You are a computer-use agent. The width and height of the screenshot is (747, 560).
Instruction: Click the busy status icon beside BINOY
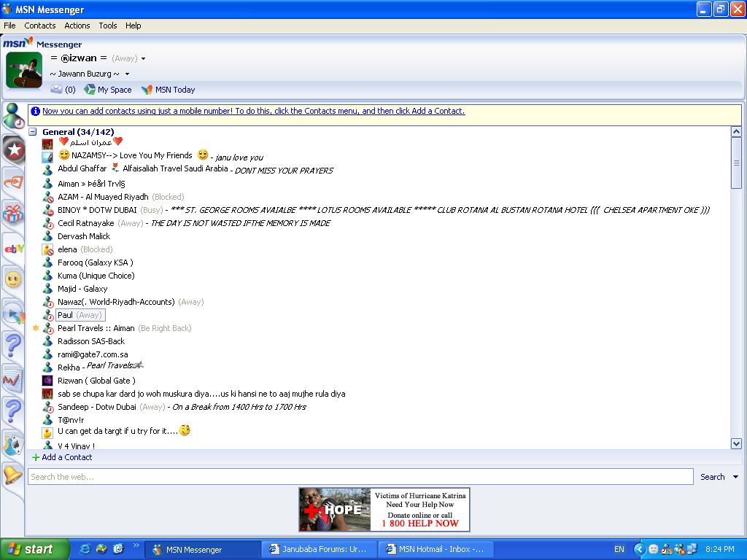(x=47, y=210)
